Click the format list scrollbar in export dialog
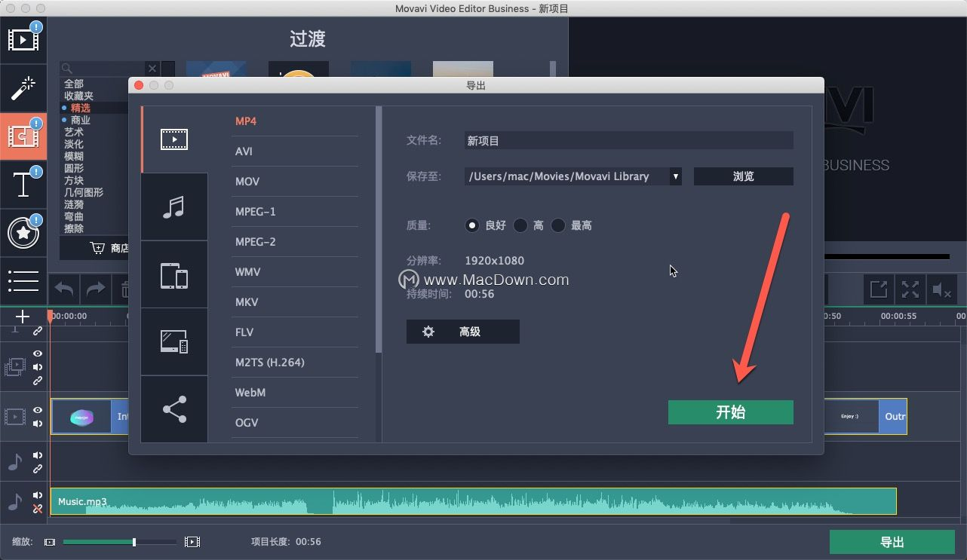The width and height of the screenshot is (967, 560). 379,229
